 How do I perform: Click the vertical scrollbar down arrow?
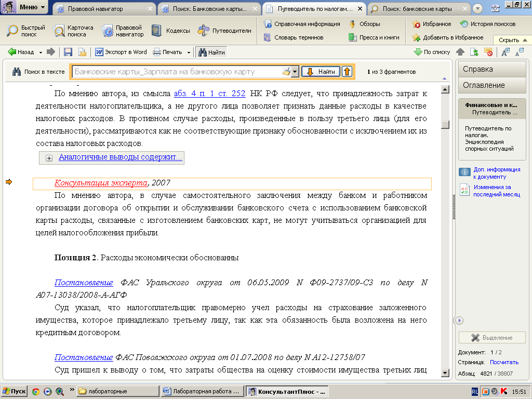click(445, 373)
